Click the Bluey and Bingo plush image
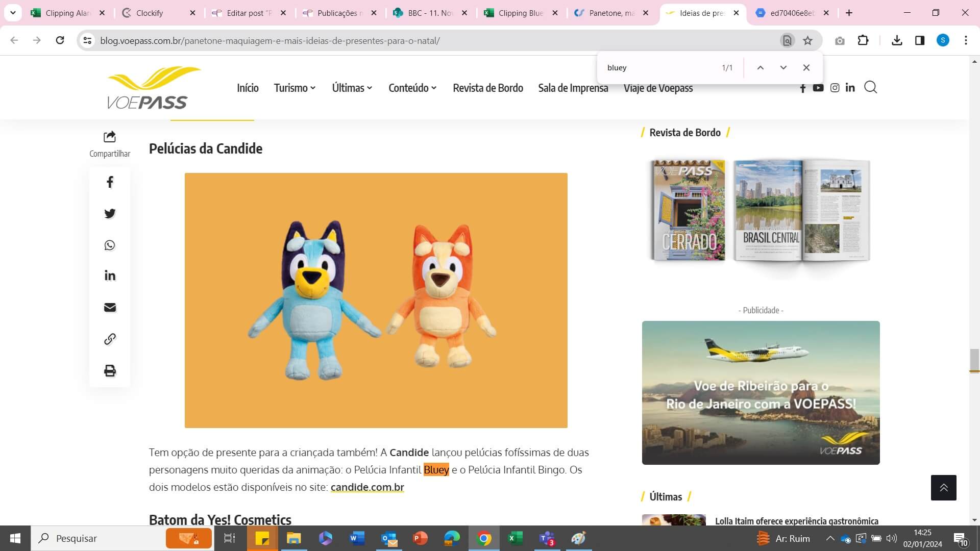This screenshot has height=551, width=980. 376,300
